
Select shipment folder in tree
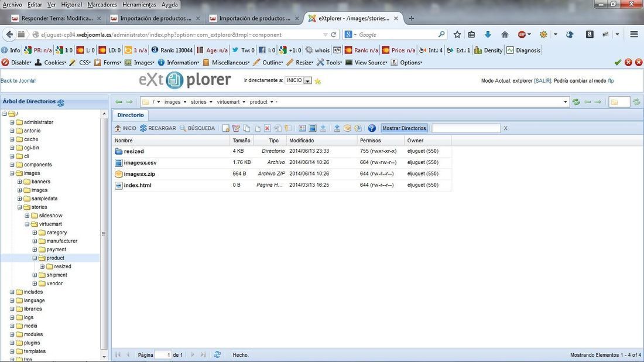[57, 275]
